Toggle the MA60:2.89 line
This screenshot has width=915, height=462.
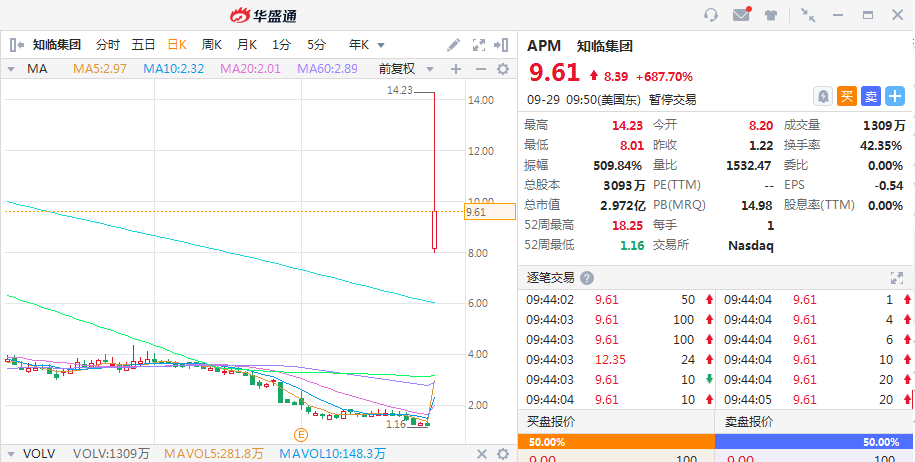[327, 69]
